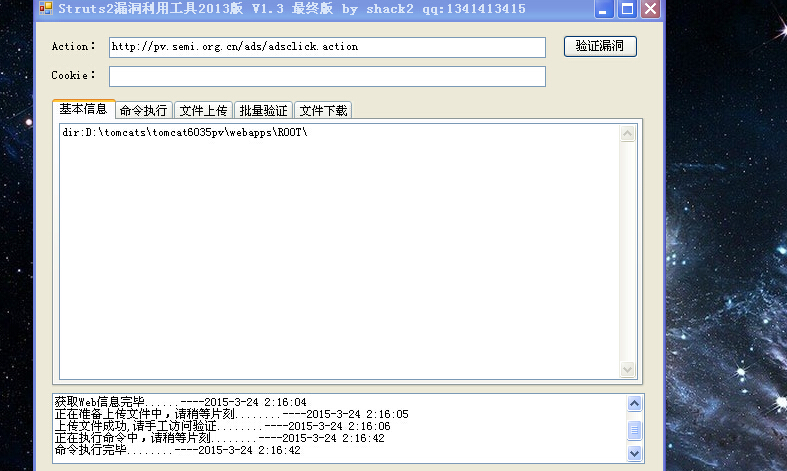Click the window title bar text
This screenshot has width=787, height=471.
click(292, 9)
